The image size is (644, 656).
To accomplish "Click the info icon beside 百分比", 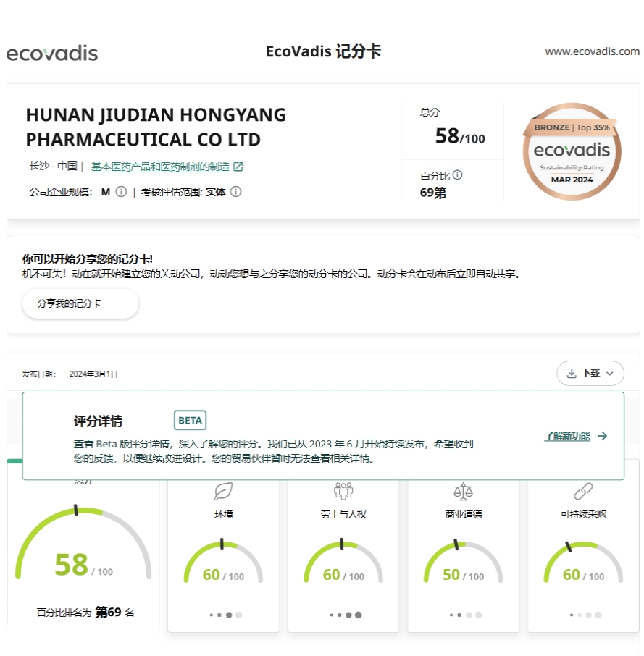I will pyautogui.click(x=457, y=175).
